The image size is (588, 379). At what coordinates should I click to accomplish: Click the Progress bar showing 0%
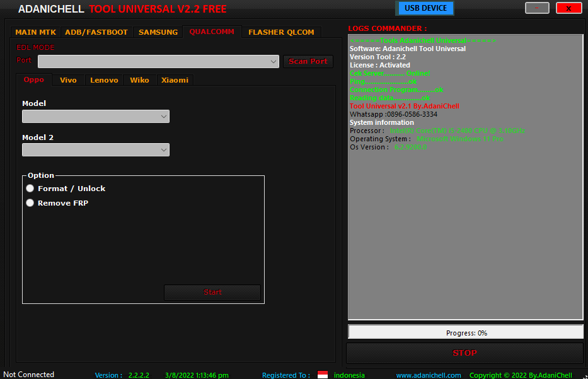(466, 332)
